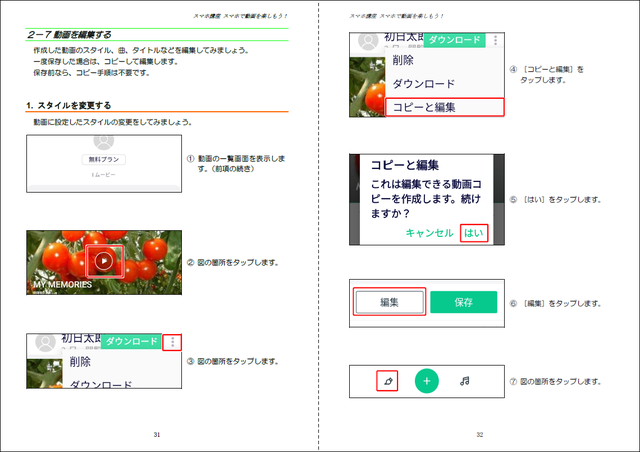Screen dimensions: 640x452
Task: Click instruction ⑤ [はい] をタップします
Action: [x=556, y=200]
